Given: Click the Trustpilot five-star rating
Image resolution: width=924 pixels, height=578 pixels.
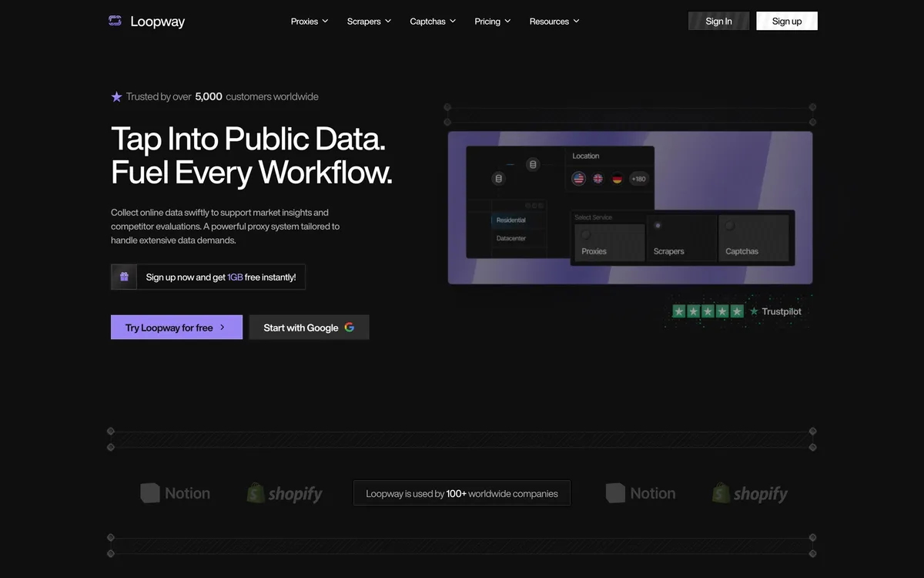Looking at the screenshot, I should [708, 311].
